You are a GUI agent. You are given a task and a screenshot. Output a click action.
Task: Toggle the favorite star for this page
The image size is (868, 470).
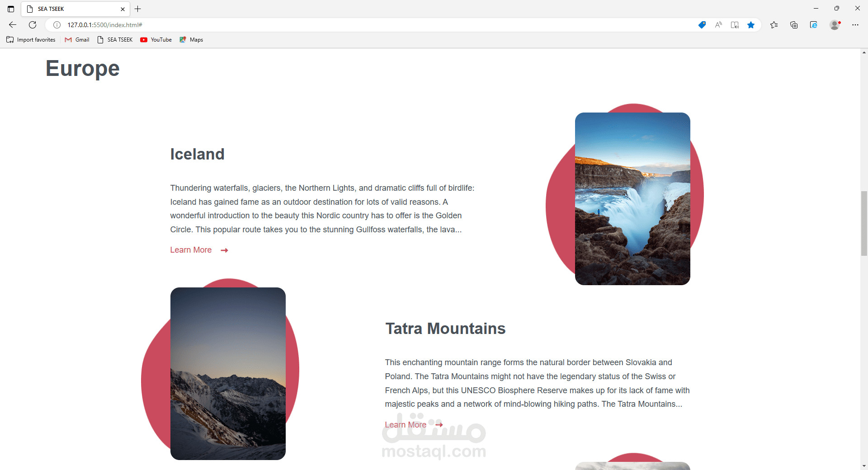pos(751,25)
